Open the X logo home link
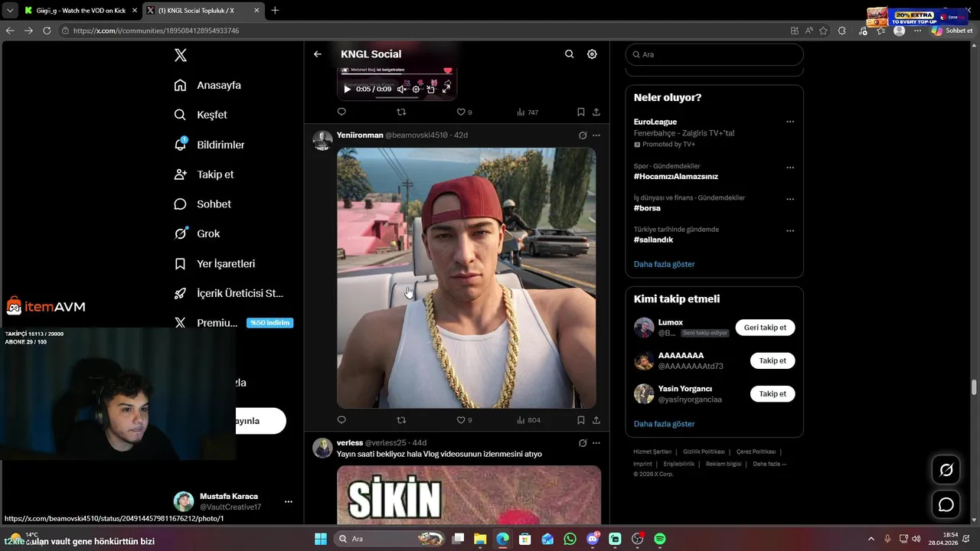Image resolution: width=980 pixels, height=551 pixels. [180, 55]
